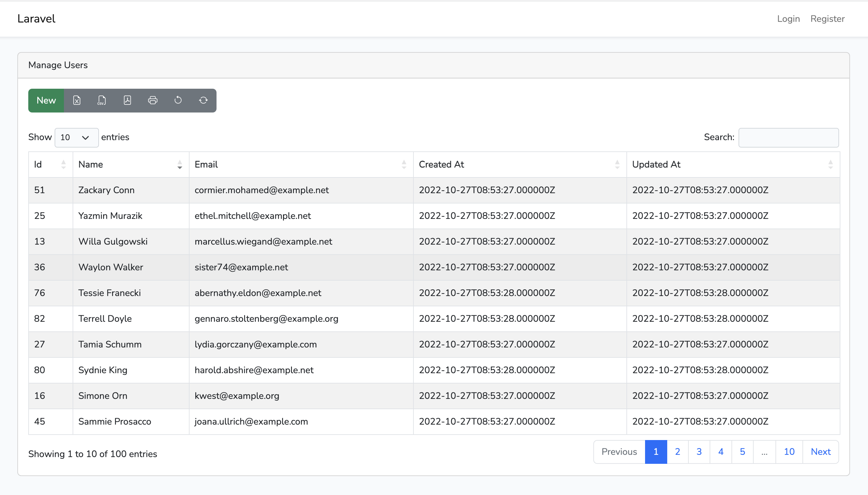Jump to pagination page 10

click(789, 452)
